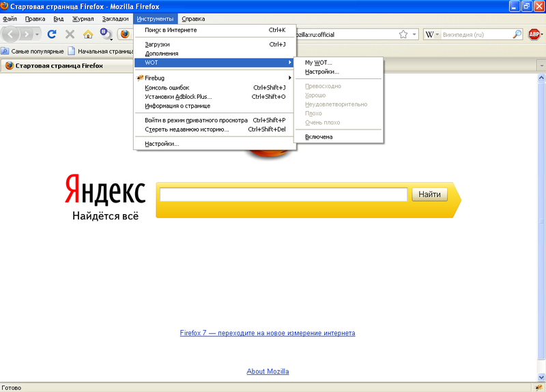
Task: Click the Adblock Plus ABP icon
Action: [535, 34]
